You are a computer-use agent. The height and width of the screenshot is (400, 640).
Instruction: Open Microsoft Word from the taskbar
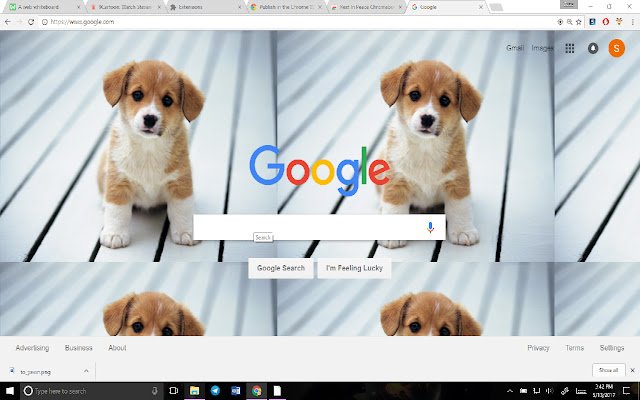point(236,391)
